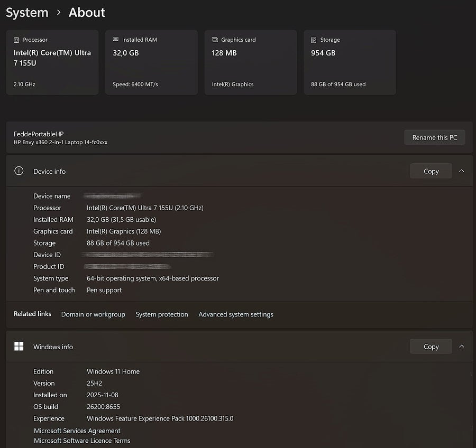
Task: Click Rename this PC button
Action: click(x=434, y=137)
